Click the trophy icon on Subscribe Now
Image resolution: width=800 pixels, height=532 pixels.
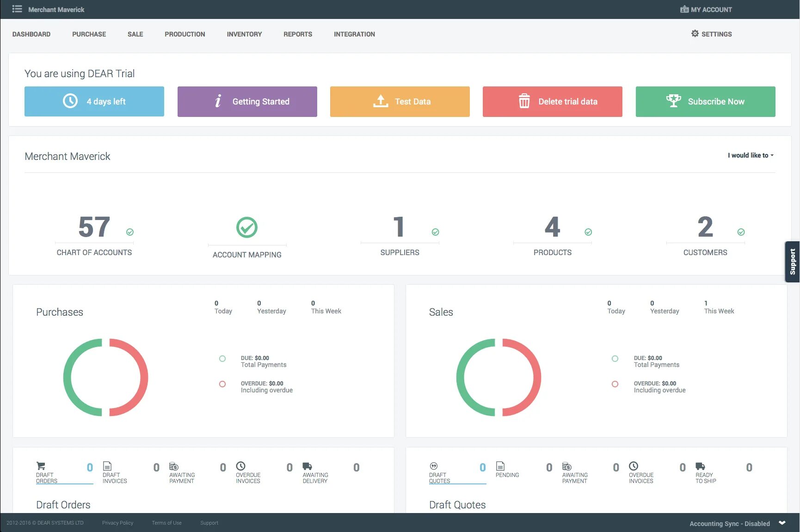[673, 100]
